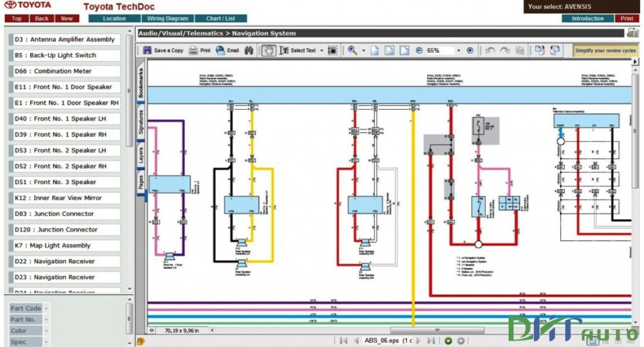This screenshot has width=644, height=347.
Task: Click the Print printer icon in PDF toolbar
Action: coord(193,50)
